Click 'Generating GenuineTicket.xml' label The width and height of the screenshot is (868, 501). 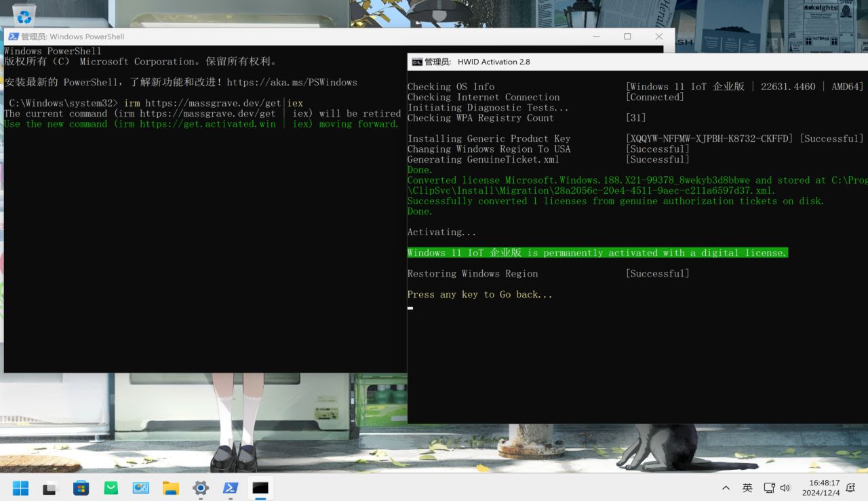click(x=484, y=159)
